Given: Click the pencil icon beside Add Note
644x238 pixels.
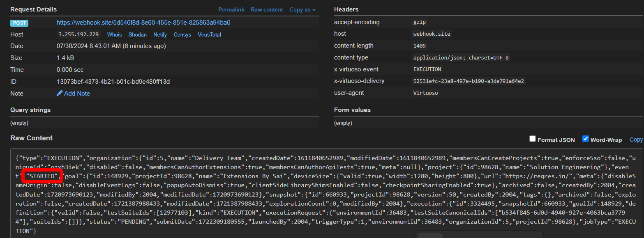Looking at the screenshot, I should [60, 94].
